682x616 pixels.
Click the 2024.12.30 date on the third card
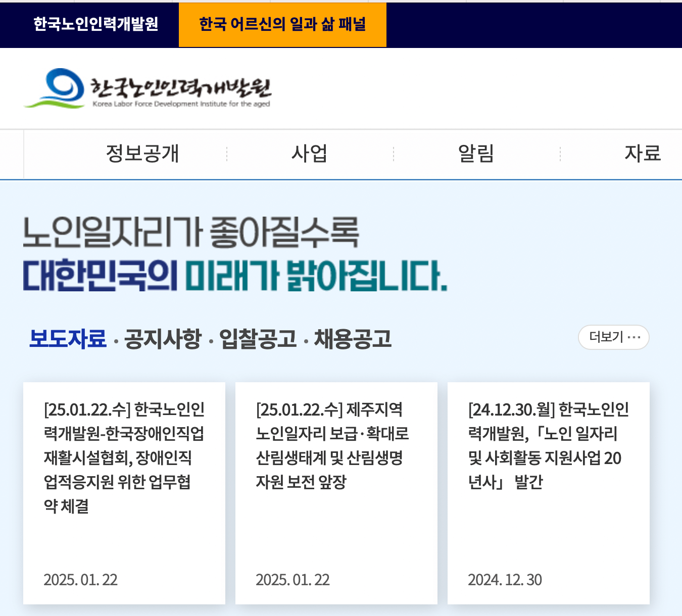pyautogui.click(x=506, y=580)
